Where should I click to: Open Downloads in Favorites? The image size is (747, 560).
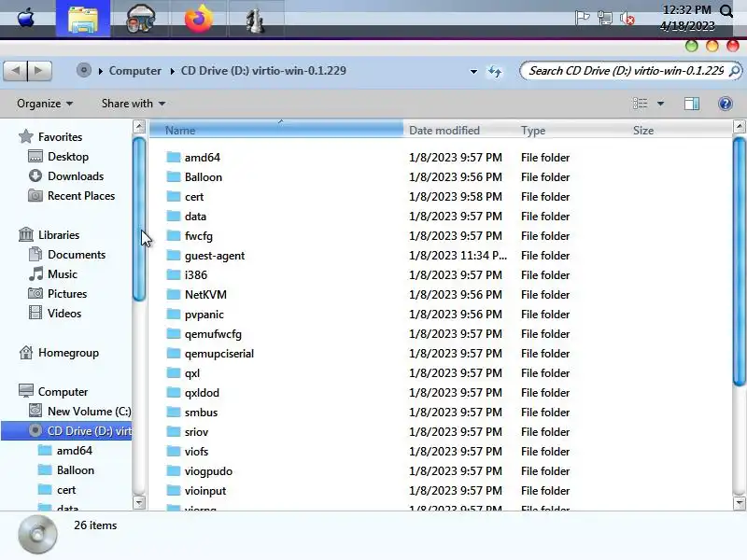(x=76, y=176)
